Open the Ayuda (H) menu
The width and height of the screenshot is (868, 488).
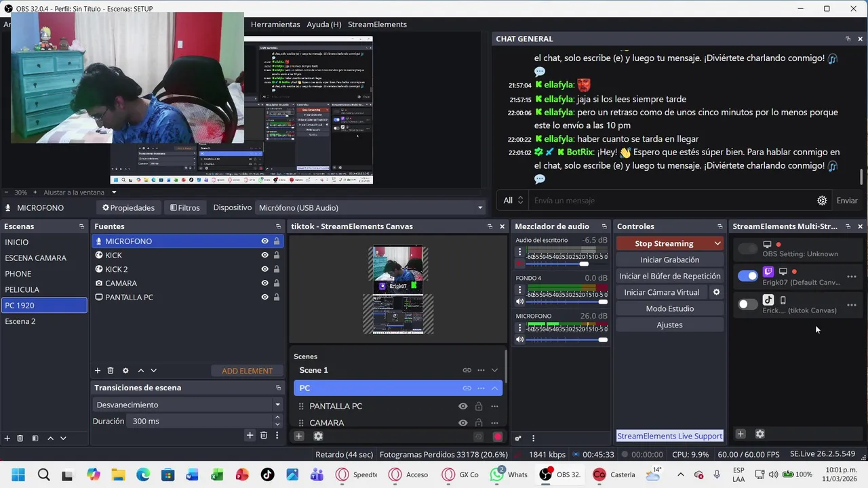[323, 24]
